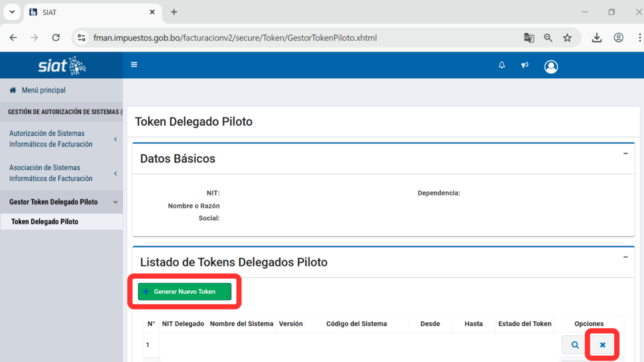Click the magnifier view token button
Screen dimensions: 644x362
[x=575, y=345]
